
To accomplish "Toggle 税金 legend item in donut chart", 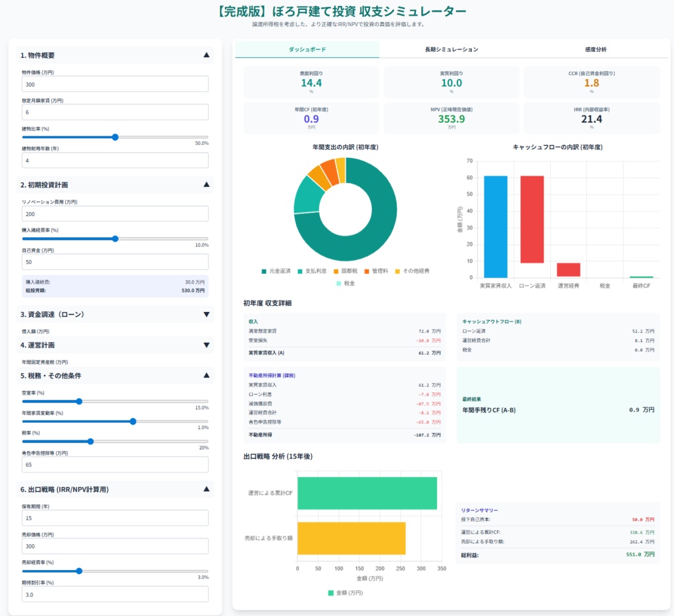I will click(346, 283).
